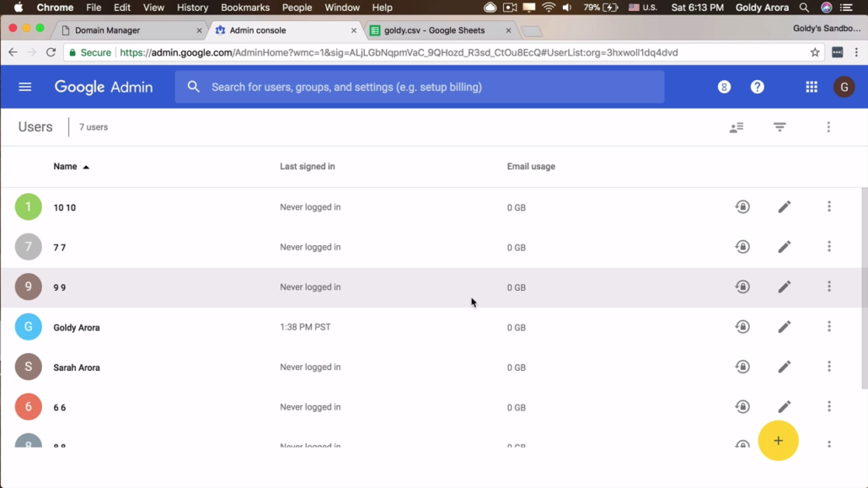The height and width of the screenshot is (488, 868).
Task: Click the Email usage column header
Action: (x=531, y=166)
